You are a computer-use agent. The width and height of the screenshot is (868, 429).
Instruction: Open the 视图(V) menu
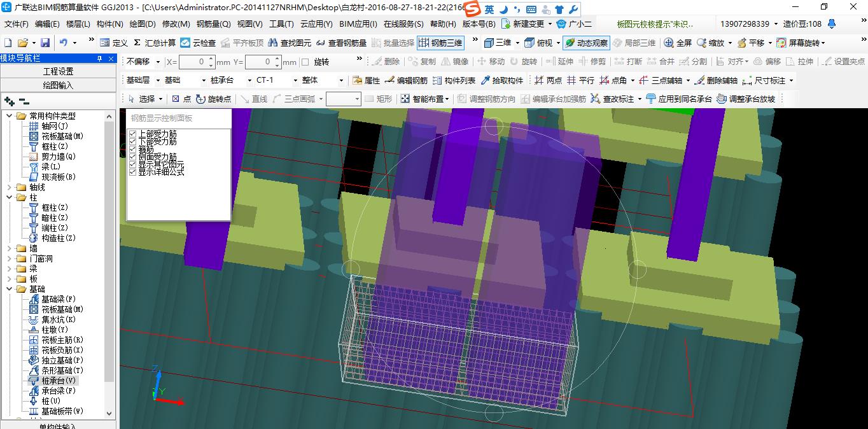point(249,24)
